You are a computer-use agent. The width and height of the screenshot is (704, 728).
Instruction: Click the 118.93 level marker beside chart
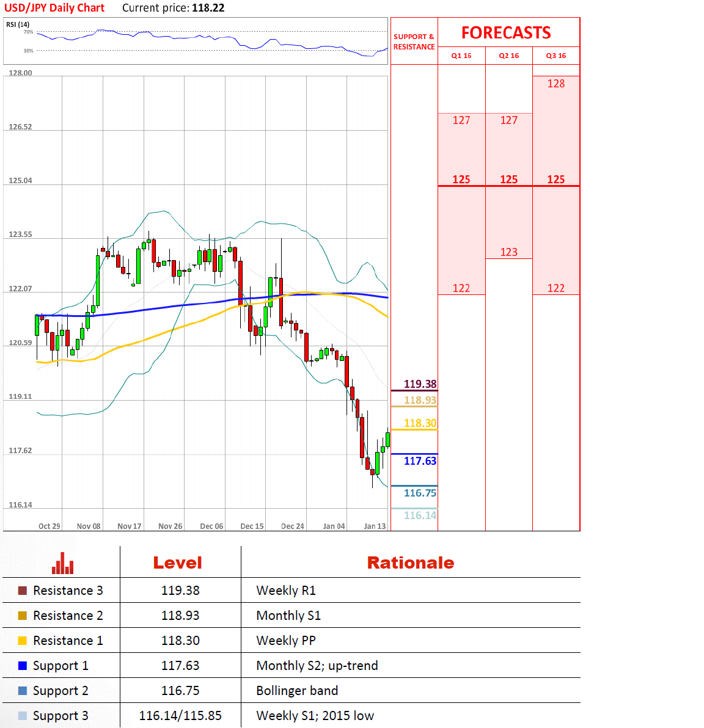[420, 400]
